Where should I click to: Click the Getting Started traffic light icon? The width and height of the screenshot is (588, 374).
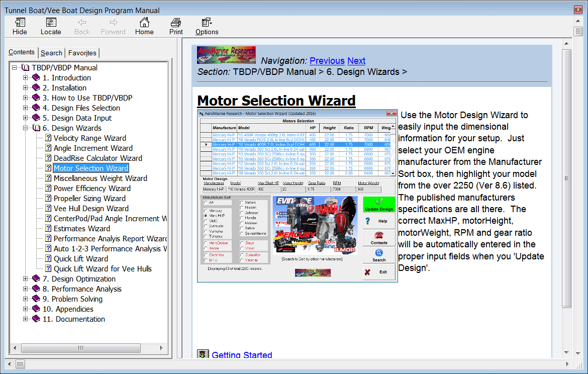(x=203, y=354)
